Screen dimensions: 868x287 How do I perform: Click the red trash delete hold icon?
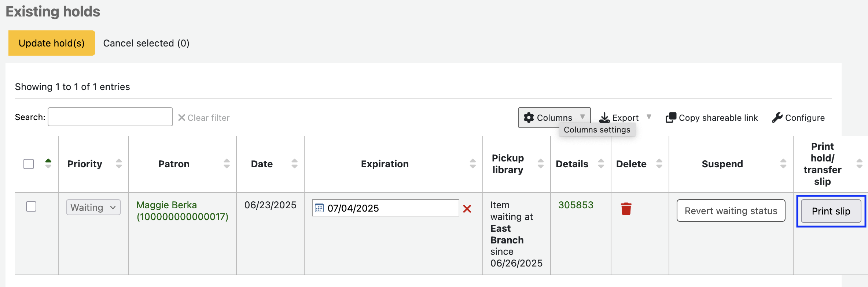click(x=626, y=209)
